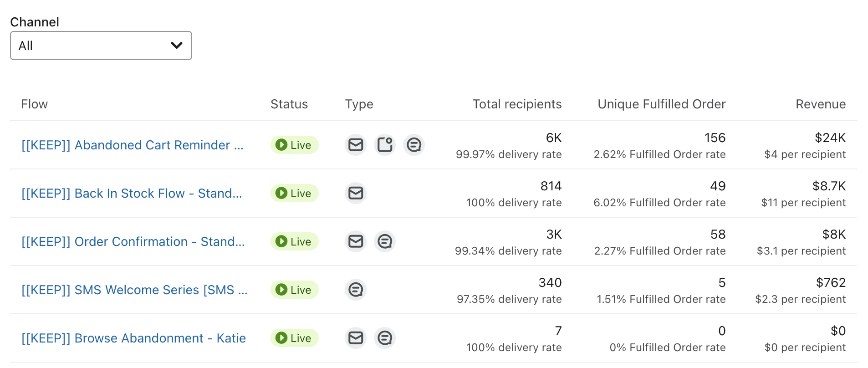The width and height of the screenshot is (868, 368).
Task: Open the Channel dropdown set to All
Action: [101, 46]
